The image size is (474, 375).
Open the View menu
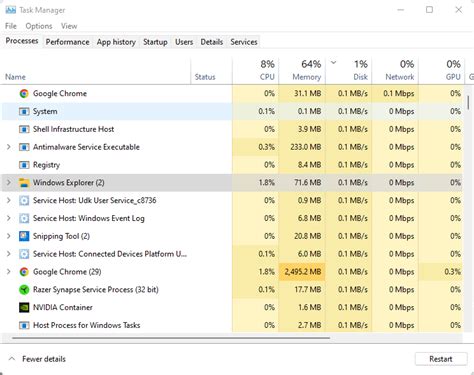coord(69,26)
